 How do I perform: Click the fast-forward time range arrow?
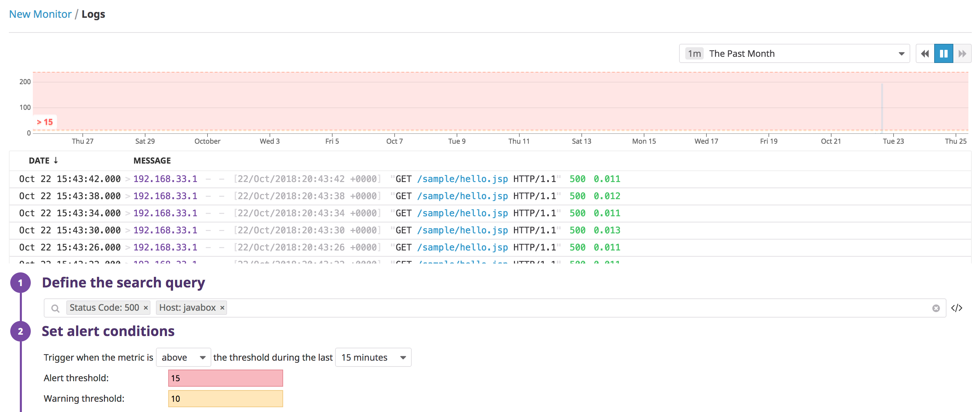pos(962,53)
